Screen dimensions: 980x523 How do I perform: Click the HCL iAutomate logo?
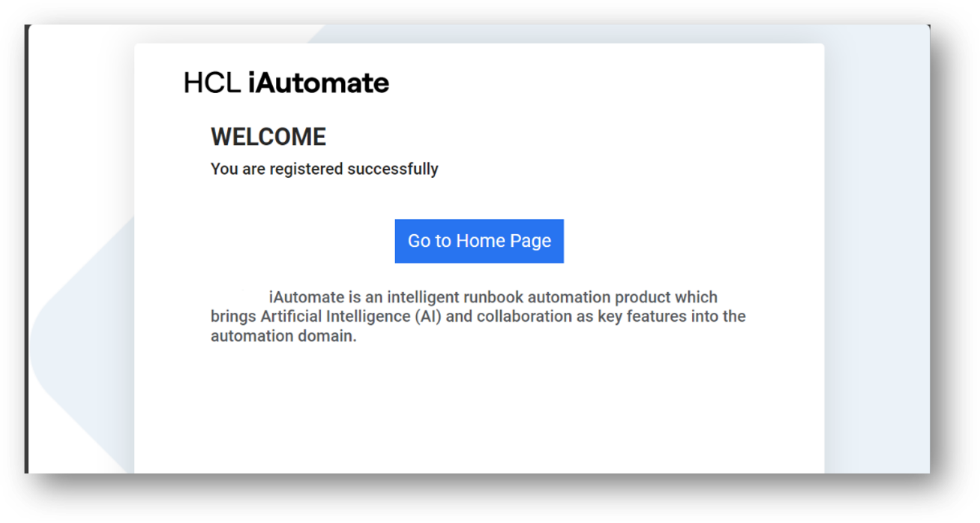[286, 83]
